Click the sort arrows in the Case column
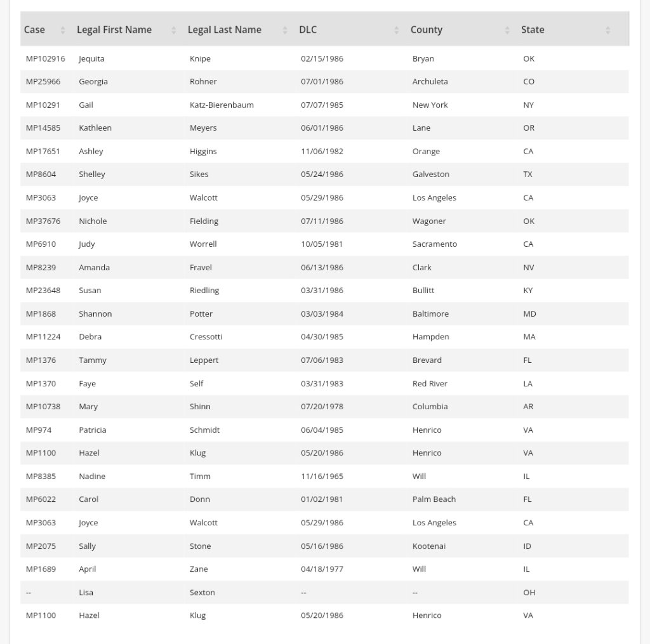 (62, 30)
